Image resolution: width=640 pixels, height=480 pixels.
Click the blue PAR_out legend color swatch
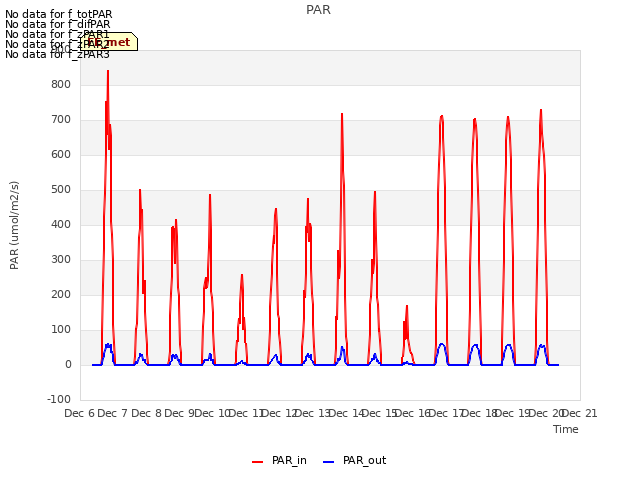[x=329, y=462]
